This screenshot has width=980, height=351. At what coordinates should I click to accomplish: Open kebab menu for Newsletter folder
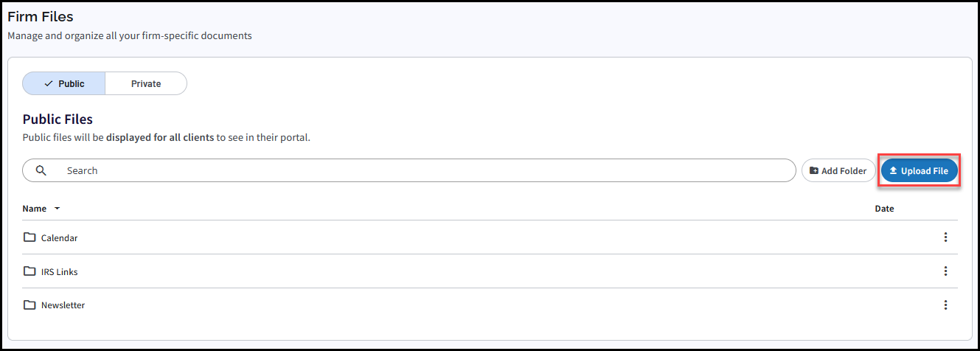(x=945, y=305)
